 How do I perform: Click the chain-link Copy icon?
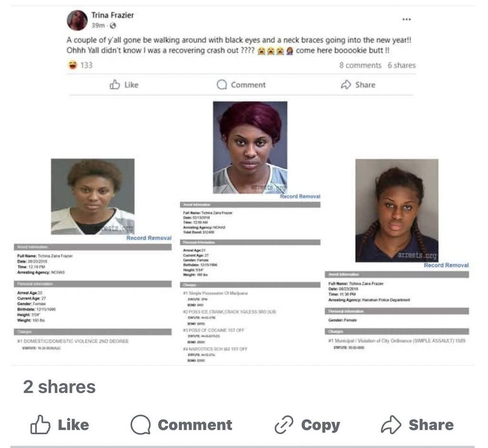coord(284,425)
